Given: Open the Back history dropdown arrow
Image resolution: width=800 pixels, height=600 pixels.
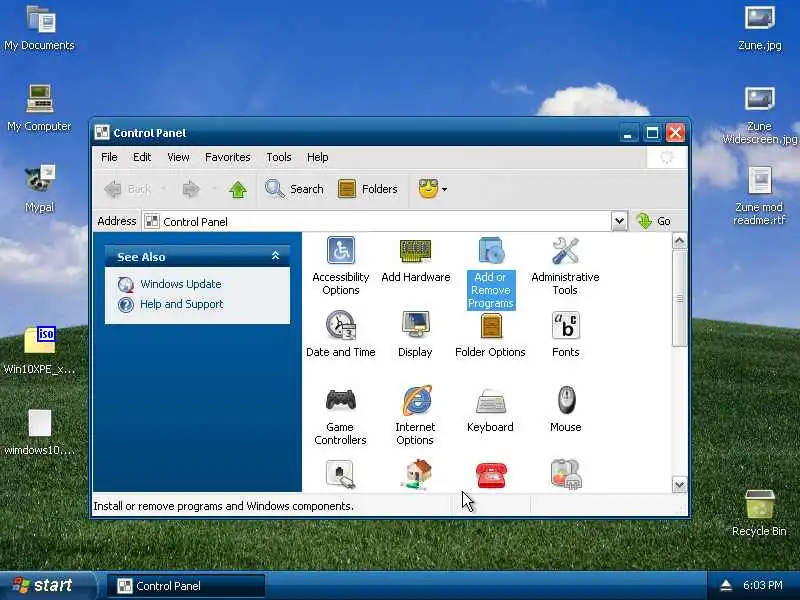Looking at the screenshot, I should [x=163, y=189].
